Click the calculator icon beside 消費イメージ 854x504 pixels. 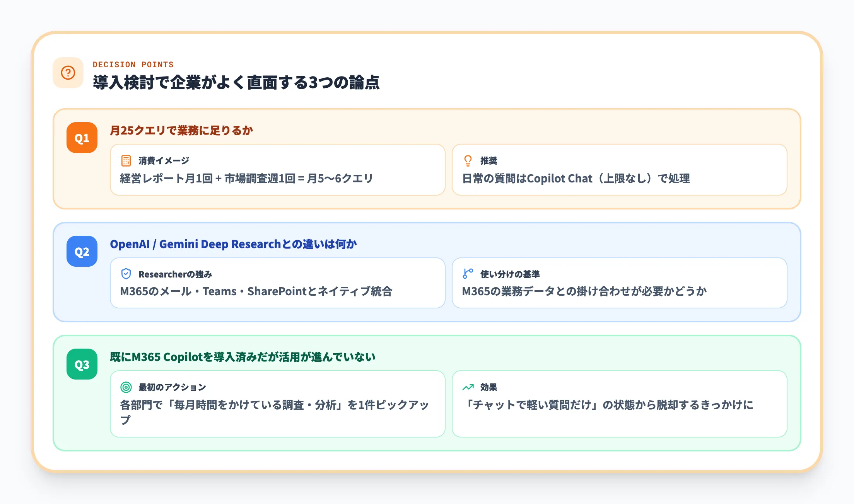point(126,160)
